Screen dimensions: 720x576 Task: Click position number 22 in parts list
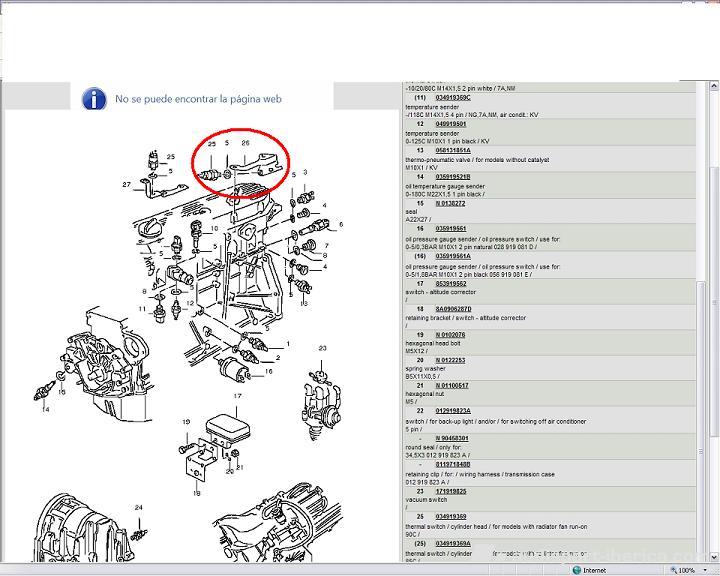click(x=420, y=411)
